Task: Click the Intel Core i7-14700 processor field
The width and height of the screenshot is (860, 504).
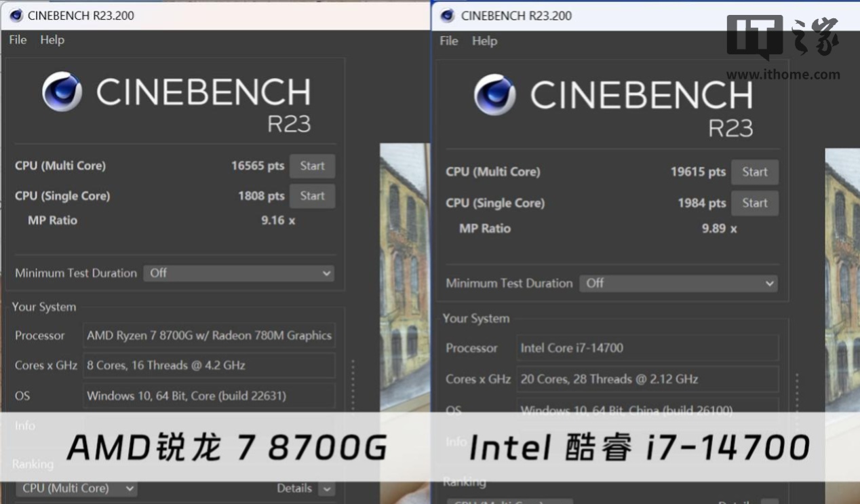Action: tap(646, 348)
